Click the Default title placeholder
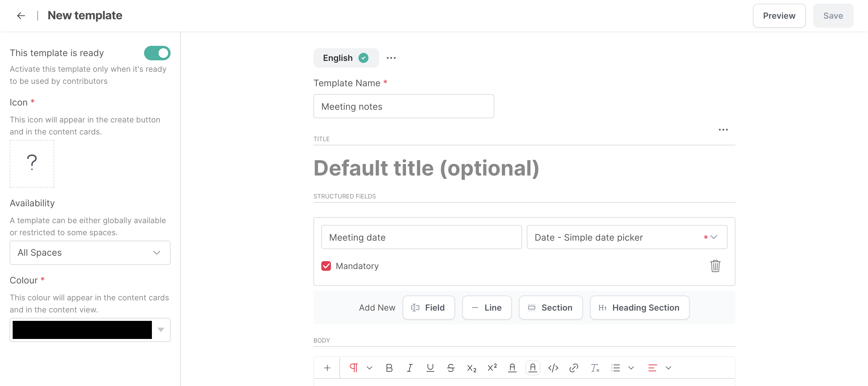The image size is (868, 386). click(426, 168)
